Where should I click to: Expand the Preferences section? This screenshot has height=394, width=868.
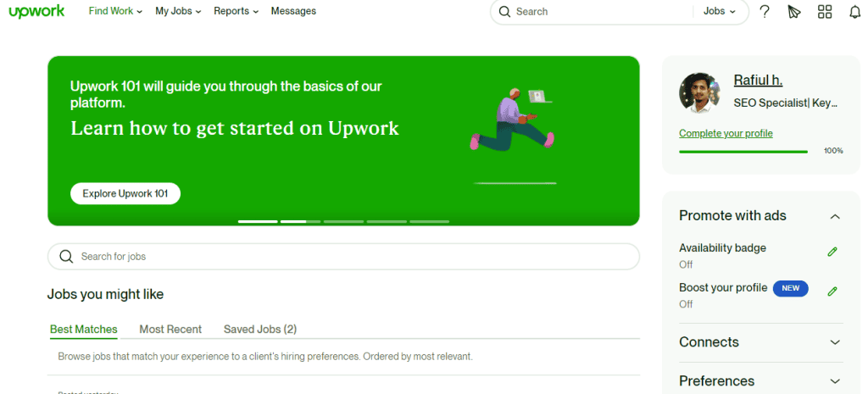coord(835,381)
